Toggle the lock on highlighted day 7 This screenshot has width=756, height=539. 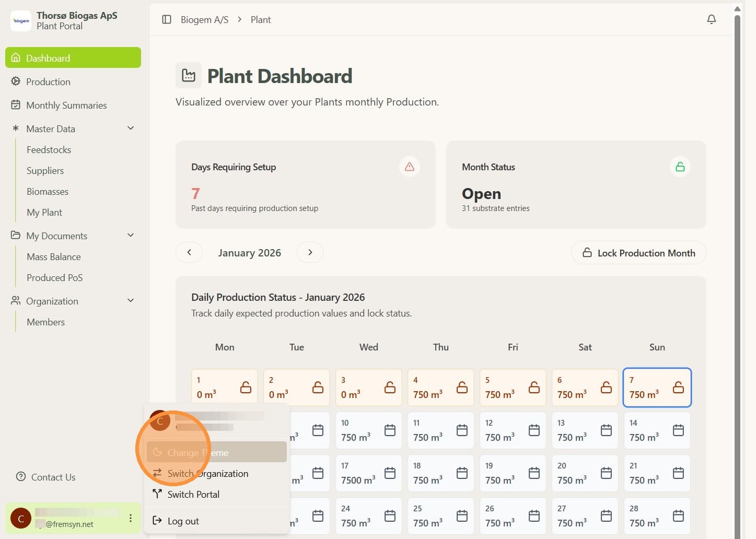coord(678,388)
